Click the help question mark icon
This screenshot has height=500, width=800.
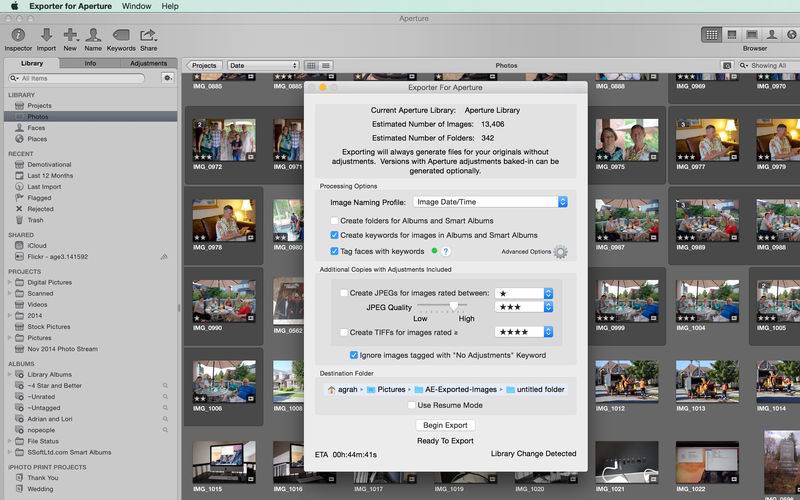(445, 251)
